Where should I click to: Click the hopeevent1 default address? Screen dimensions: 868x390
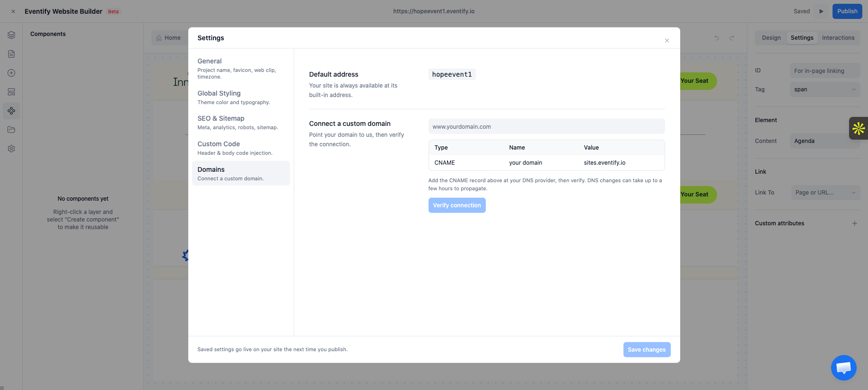[x=452, y=74]
